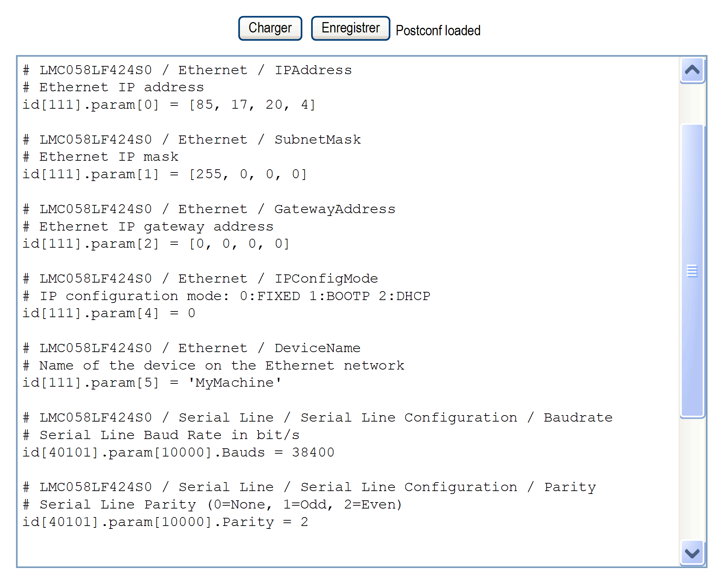Image resolution: width=722 pixels, height=588 pixels.
Task: Click the scrollbar track above the thumb
Action: (x=692, y=103)
